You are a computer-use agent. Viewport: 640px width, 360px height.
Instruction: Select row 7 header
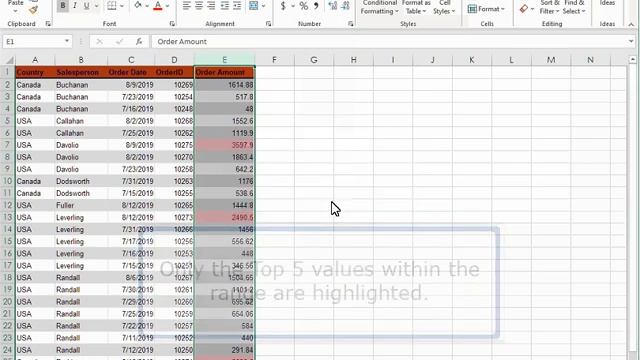[x=7, y=145]
